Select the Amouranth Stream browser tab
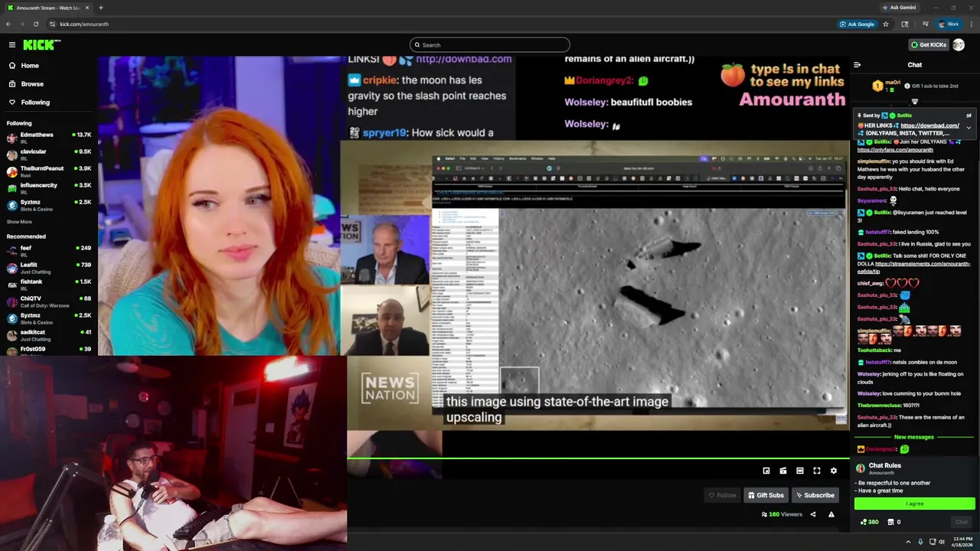980x551 pixels. (48, 8)
